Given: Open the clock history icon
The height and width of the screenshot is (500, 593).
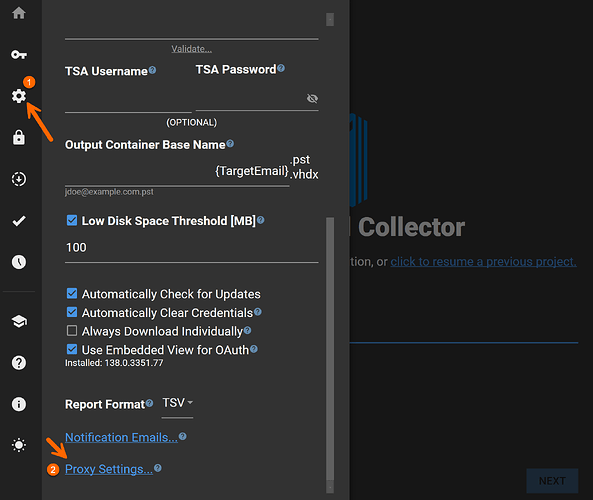Looking at the screenshot, I should (19, 262).
